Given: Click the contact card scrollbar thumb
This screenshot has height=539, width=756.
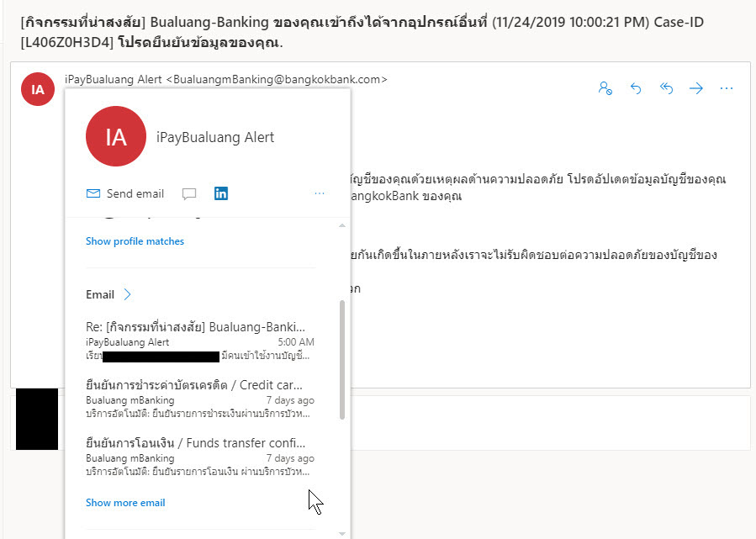Looking at the screenshot, I should click(342, 360).
